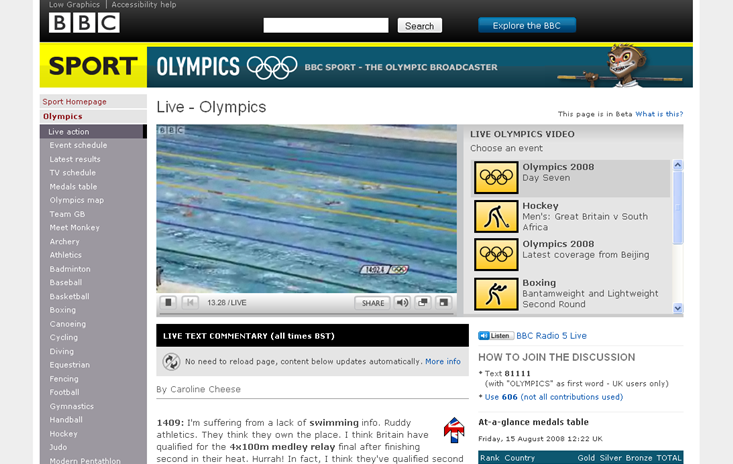Open Football in sidebar
The height and width of the screenshot is (464, 733).
point(65,393)
